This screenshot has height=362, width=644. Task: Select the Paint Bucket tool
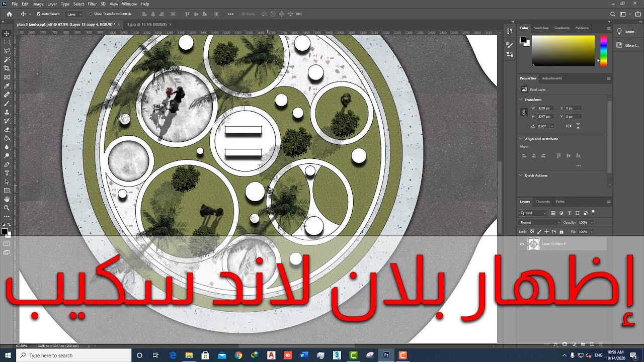tap(7, 138)
